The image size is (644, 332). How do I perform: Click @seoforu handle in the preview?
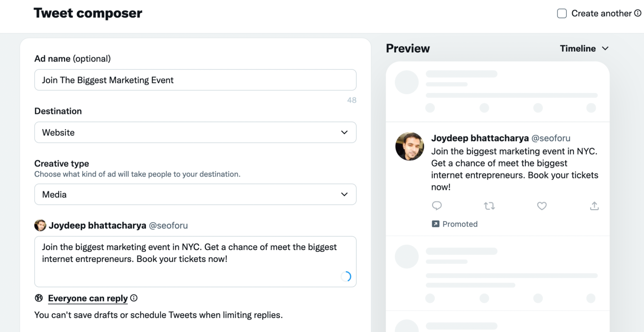pos(551,138)
